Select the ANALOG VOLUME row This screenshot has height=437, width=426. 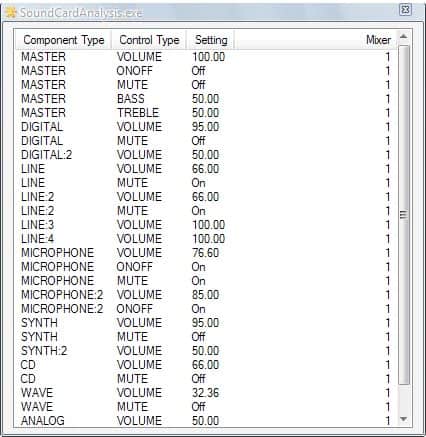pyautogui.click(x=206, y=421)
